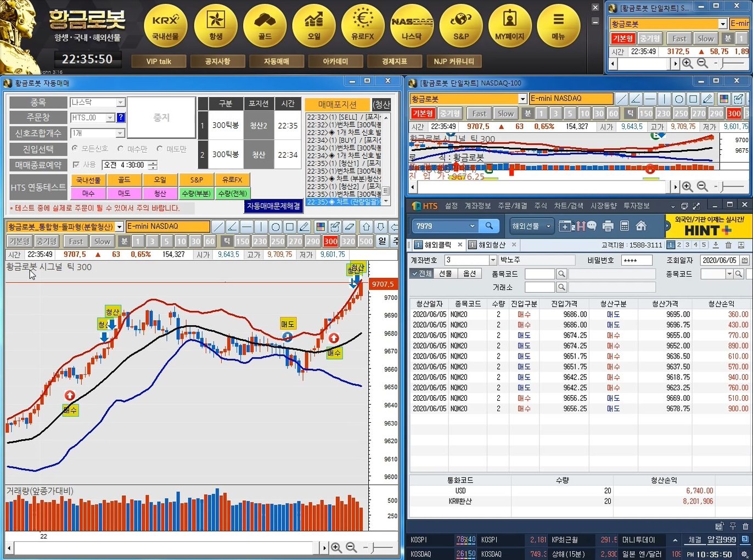Toggle the 옵션 filter button
Screen dimensions: 753x560
469,273
